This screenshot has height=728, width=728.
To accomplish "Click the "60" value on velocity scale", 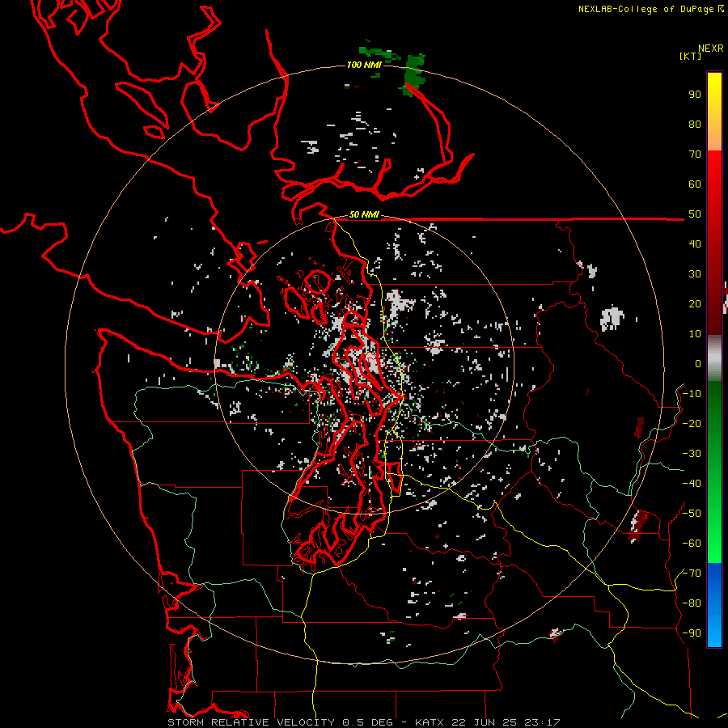I will 695,184.
